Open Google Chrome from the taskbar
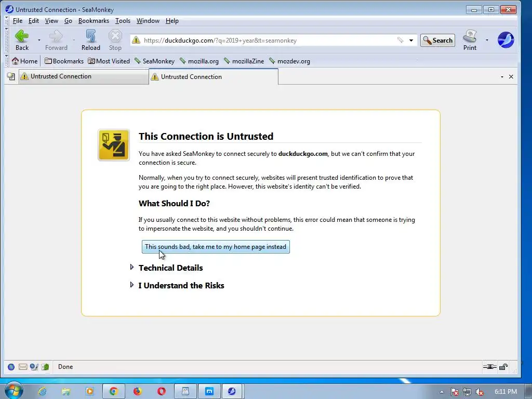 click(113, 391)
